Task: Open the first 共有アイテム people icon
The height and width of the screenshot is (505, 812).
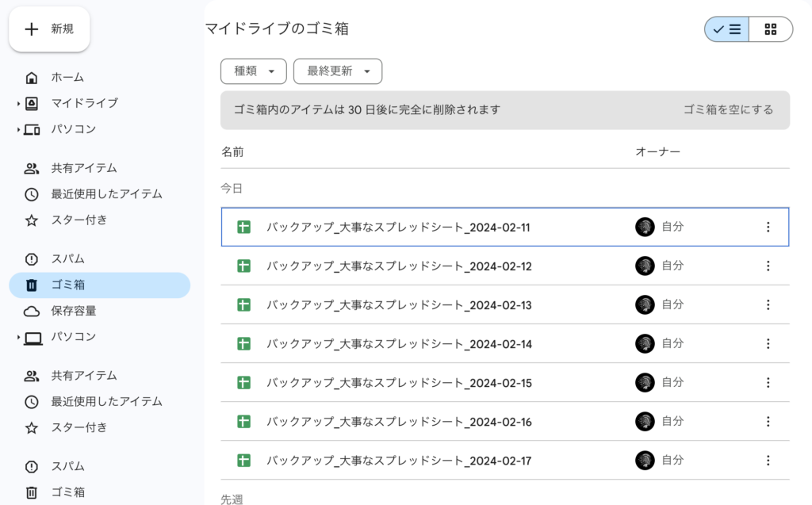Action: click(x=32, y=168)
